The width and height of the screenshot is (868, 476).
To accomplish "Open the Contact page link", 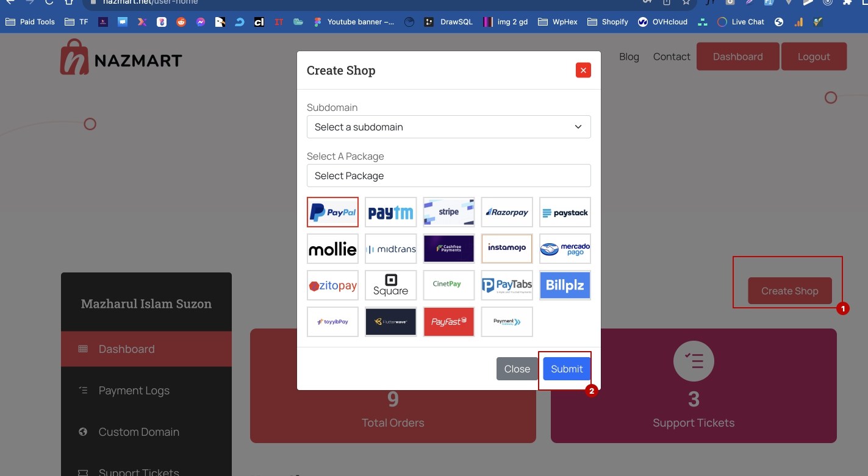I will click(672, 57).
